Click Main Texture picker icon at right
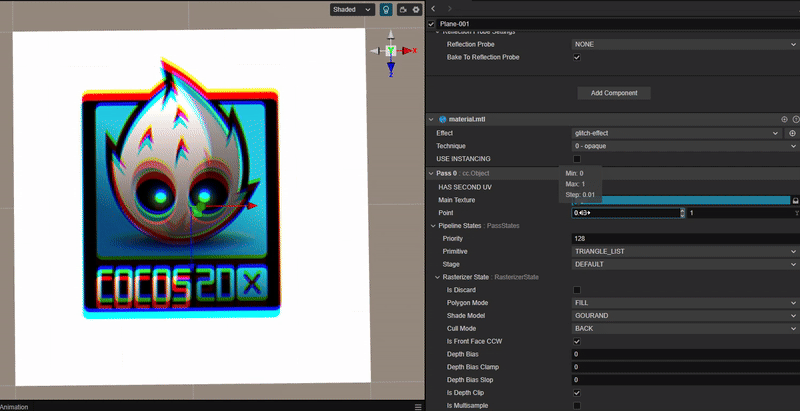Image resolution: width=800 pixels, height=411 pixels. (x=795, y=200)
